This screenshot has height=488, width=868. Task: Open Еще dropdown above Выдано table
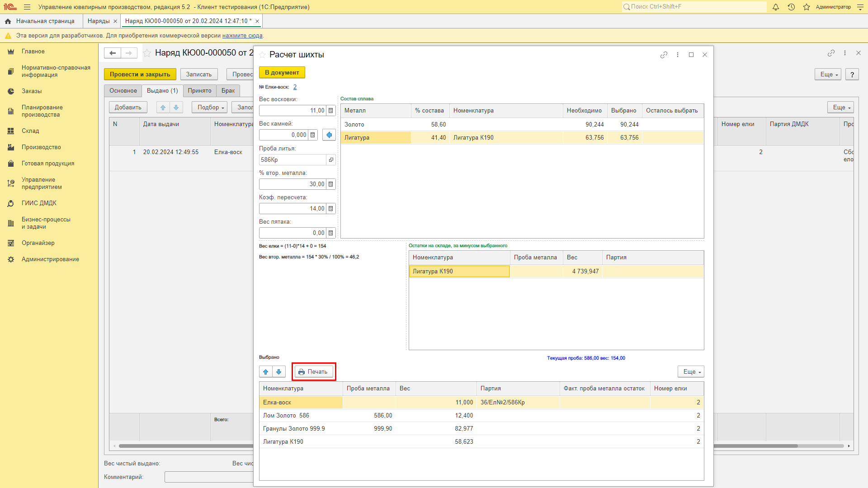[840, 107]
